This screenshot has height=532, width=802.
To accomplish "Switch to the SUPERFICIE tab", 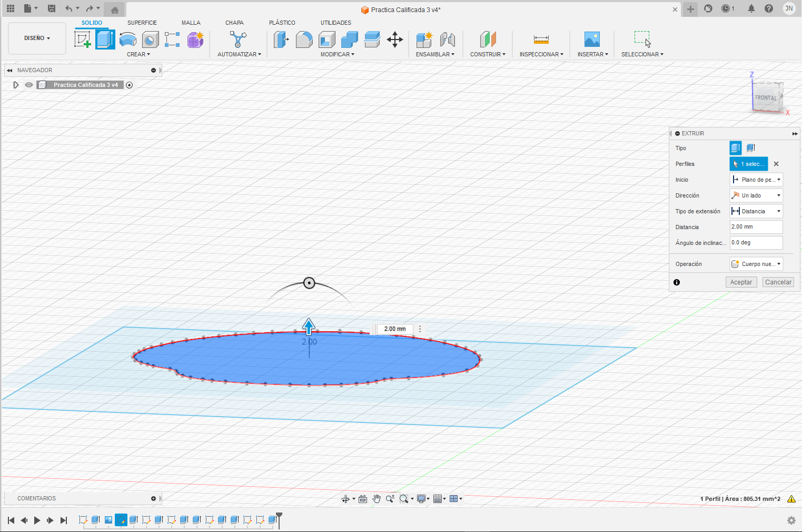I will pyautogui.click(x=142, y=23).
